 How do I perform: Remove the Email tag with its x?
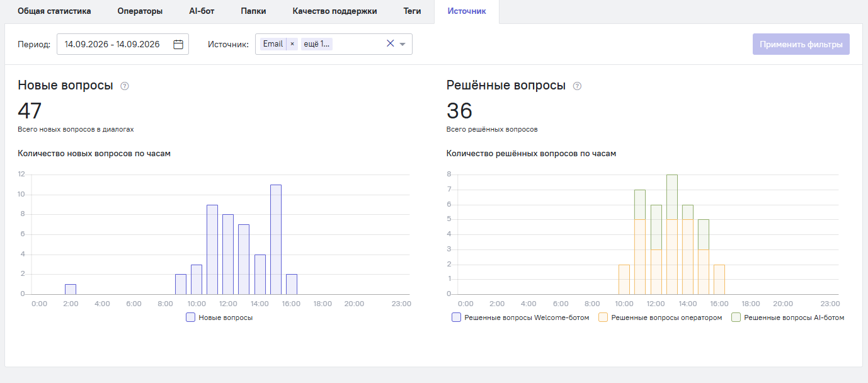pos(292,44)
